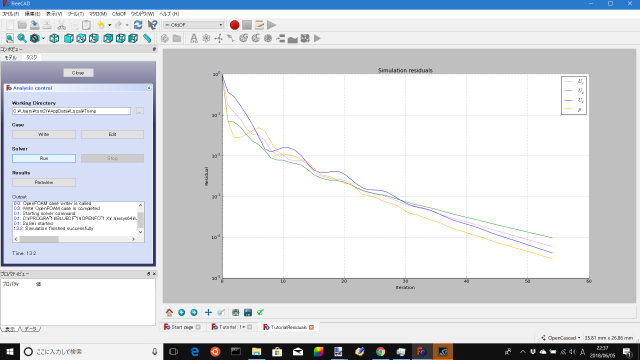Switch to the Tutorial : 1 tab
The height and width of the screenshot is (360, 640).
(231, 327)
